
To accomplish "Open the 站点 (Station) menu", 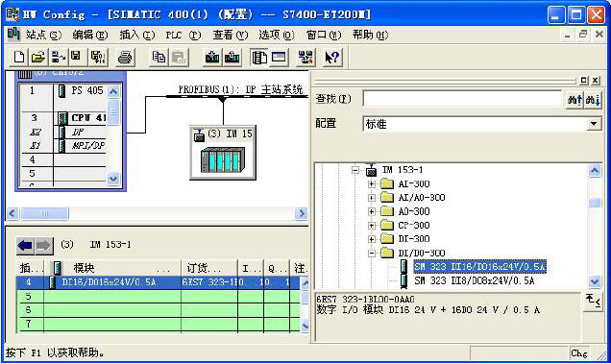I will pos(43,36).
